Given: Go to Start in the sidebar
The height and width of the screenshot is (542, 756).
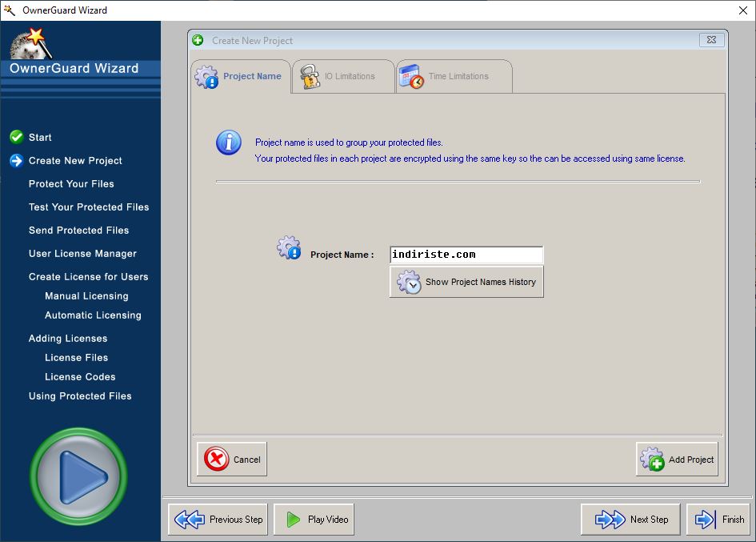Looking at the screenshot, I should (x=40, y=137).
